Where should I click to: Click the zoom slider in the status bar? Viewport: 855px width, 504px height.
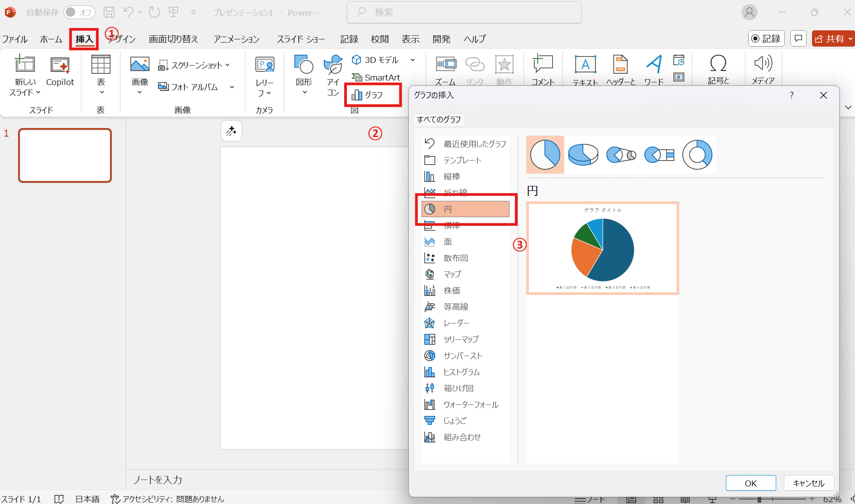coord(759,499)
